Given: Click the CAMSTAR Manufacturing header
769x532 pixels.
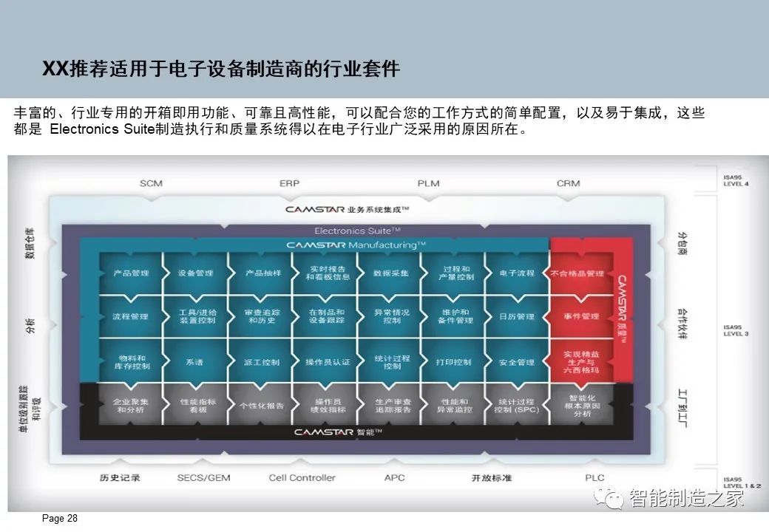Looking at the screenshot, I should (x=356, y=245).
